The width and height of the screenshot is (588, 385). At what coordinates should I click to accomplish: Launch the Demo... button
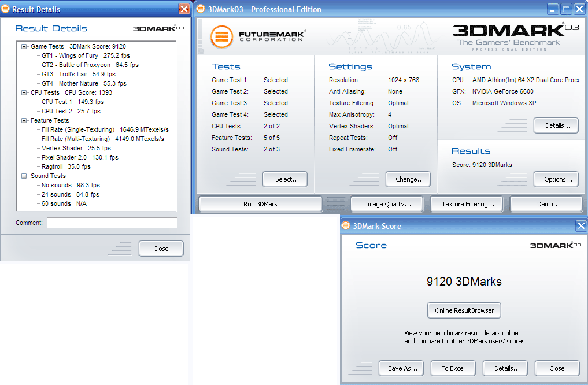546,204
